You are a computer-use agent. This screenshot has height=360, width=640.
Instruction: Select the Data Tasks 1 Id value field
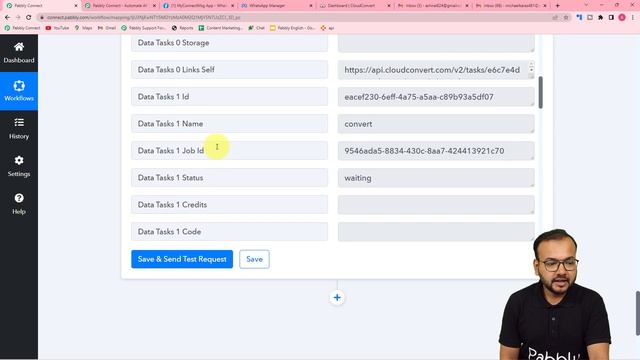(x=436, y=97)
